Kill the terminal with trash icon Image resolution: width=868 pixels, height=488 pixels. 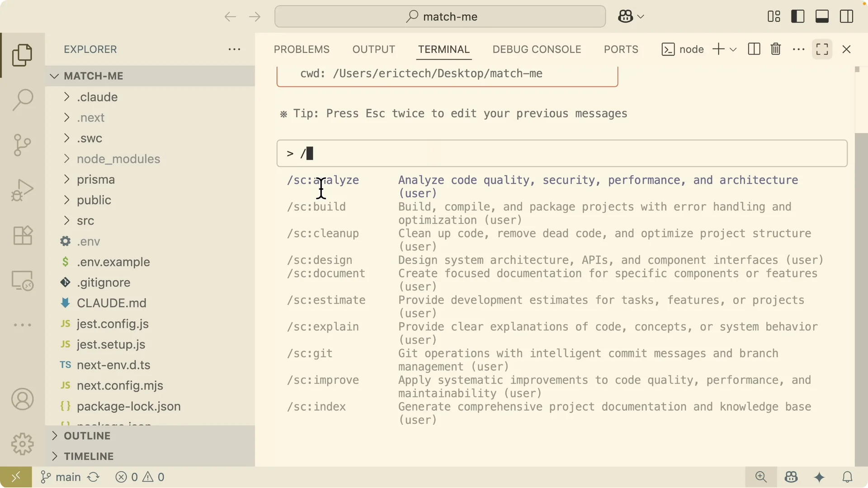pos(776,49)
